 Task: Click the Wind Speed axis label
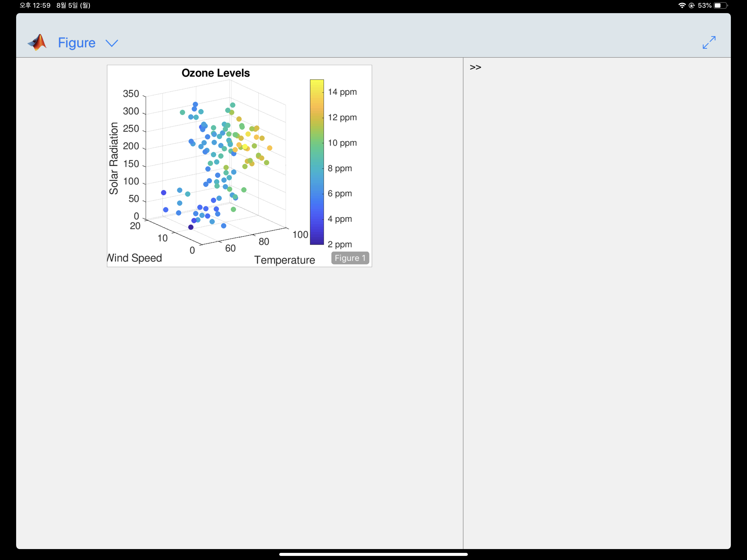[x=135, y=258]
